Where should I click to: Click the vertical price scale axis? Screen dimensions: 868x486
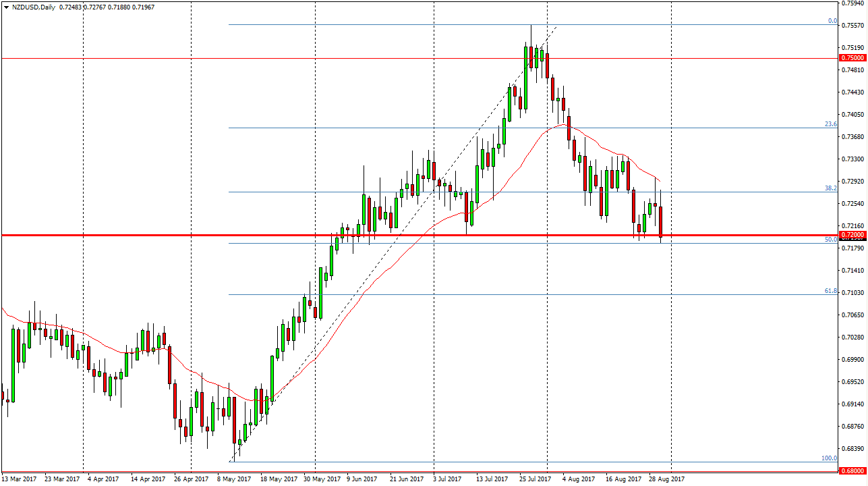coord(849,270)
